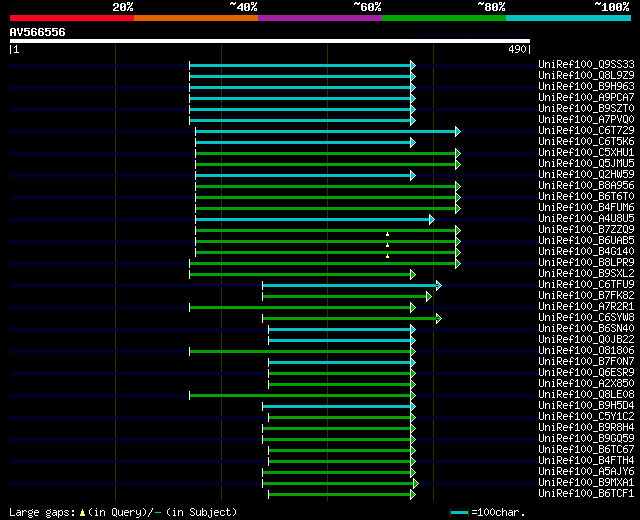640x520 pixels.
Task: Click the long cyan alignment bar for UniRef100_C6T729
Action: (x=326, y=131)
